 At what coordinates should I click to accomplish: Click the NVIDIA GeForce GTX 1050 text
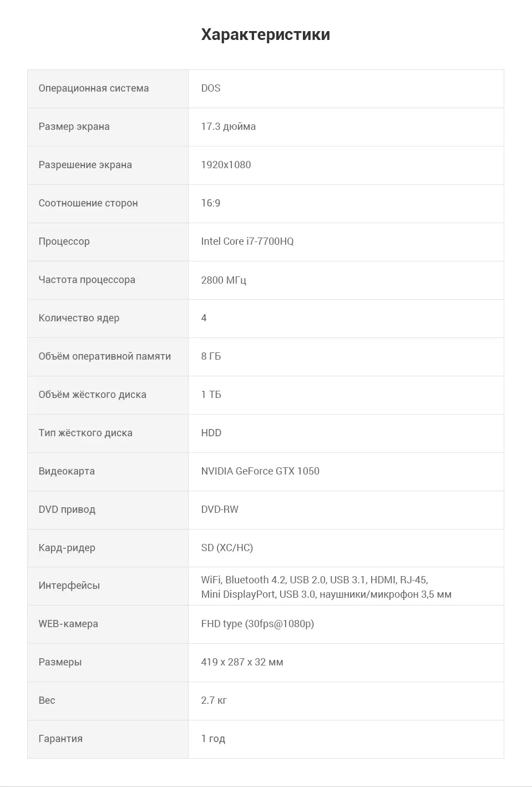click(x=260, y=471)
